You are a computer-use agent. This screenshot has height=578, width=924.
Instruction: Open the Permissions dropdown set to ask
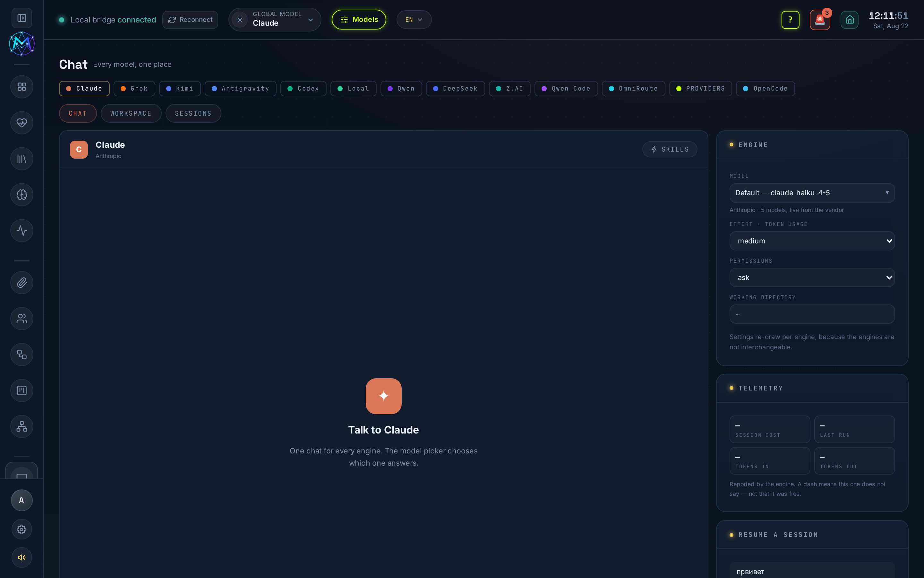[x=812, y=277]
